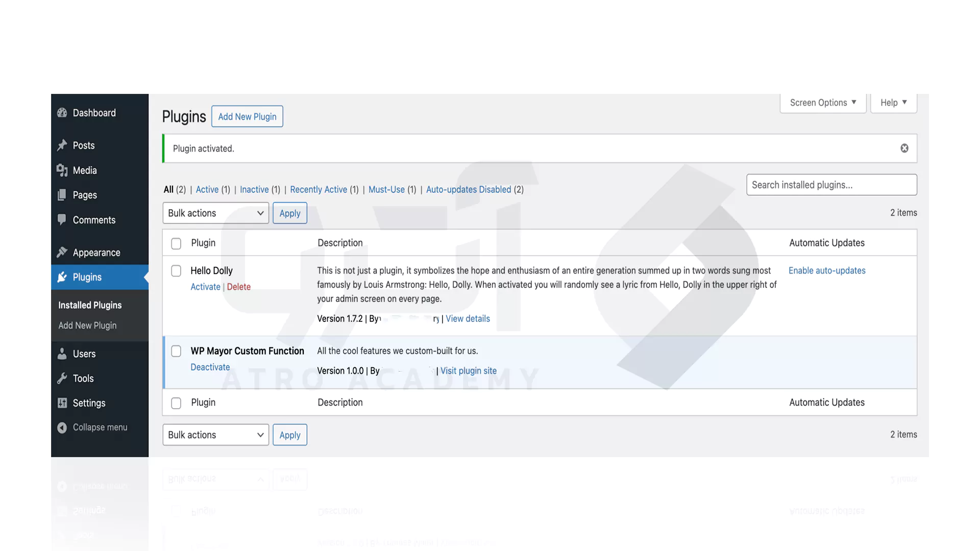Open Screen Options dropdown
Screen dimensions: 980x551
pyautogui.click(x=822, y=103)
